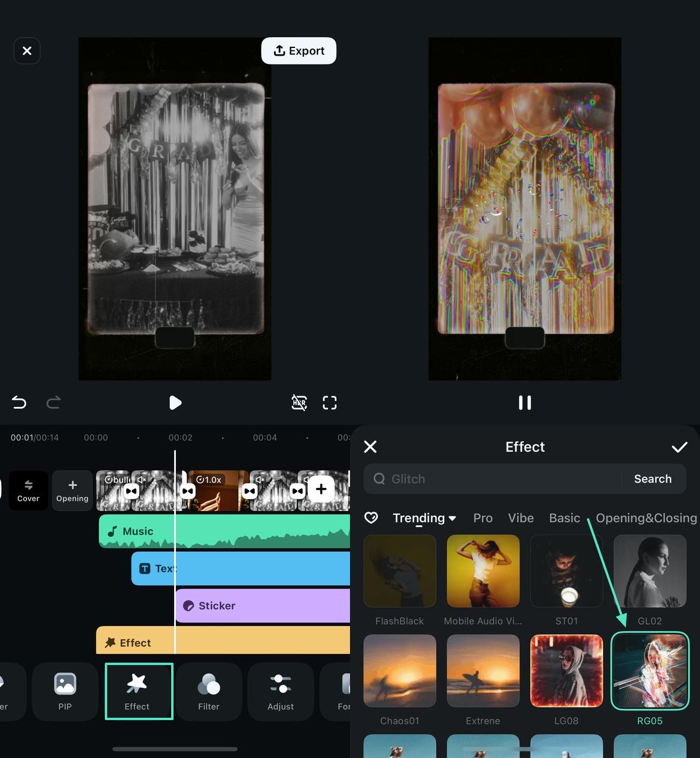Pause the right video preview
700x758 pixels.
point(525,403)
